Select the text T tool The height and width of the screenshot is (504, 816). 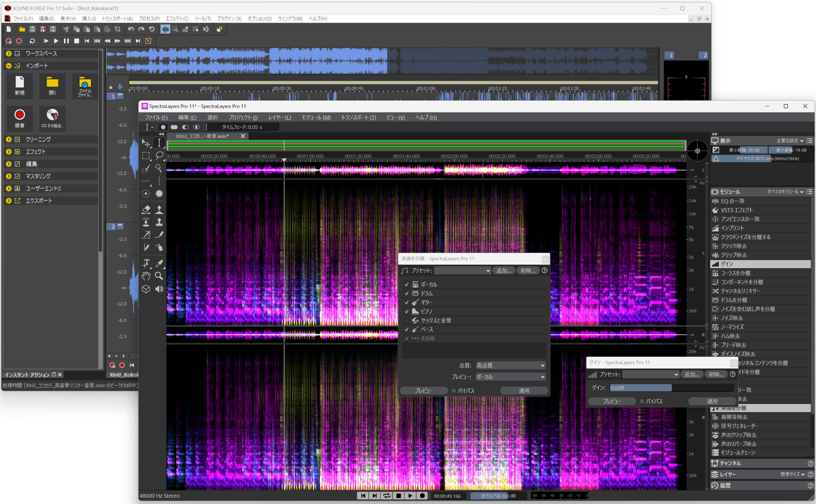[x=146, y=263]
